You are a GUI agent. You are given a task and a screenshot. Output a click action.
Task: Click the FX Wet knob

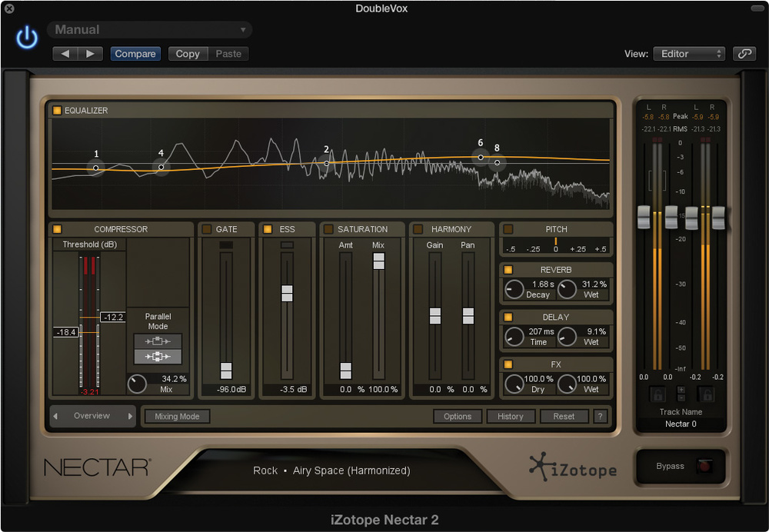point(567,384)
